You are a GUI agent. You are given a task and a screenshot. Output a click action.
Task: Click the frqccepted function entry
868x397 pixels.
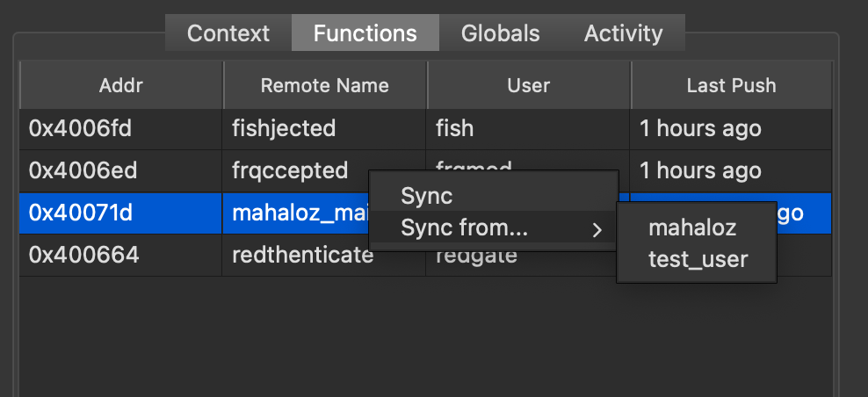(290, 170)
